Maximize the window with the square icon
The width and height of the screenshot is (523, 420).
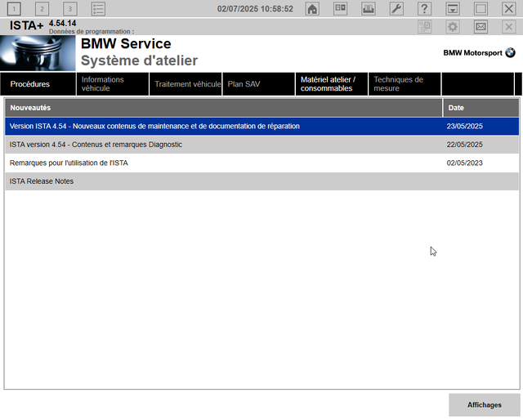[481, 9]
